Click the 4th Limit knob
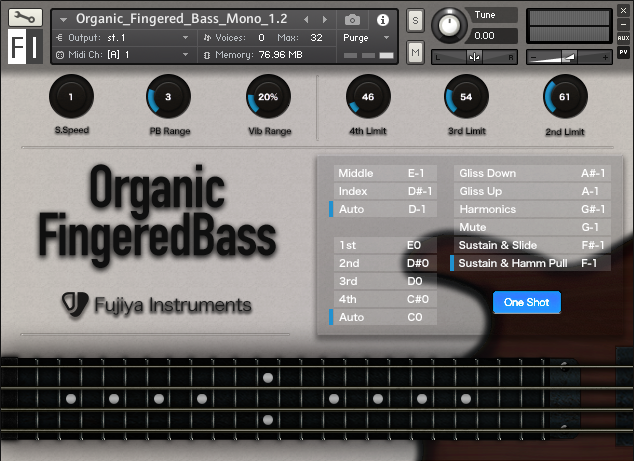 [x=368, y=97]
